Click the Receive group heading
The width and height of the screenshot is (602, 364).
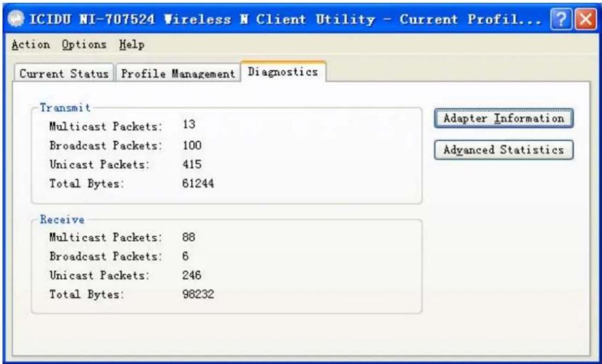[62, 220]
